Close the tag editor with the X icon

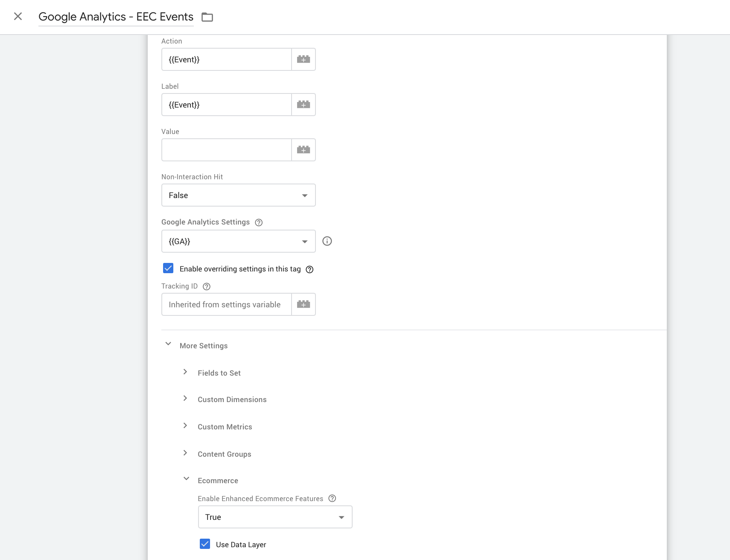(18, 16)
